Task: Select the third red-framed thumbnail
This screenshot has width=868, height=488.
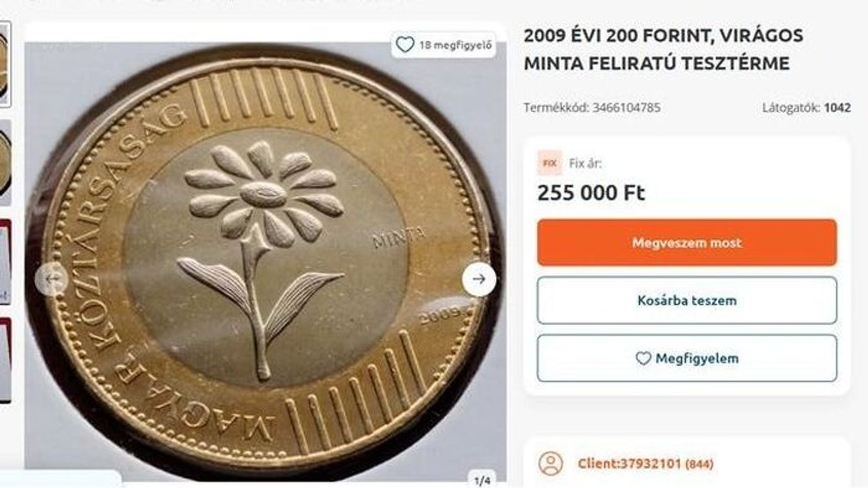Action: coord(5,262)
